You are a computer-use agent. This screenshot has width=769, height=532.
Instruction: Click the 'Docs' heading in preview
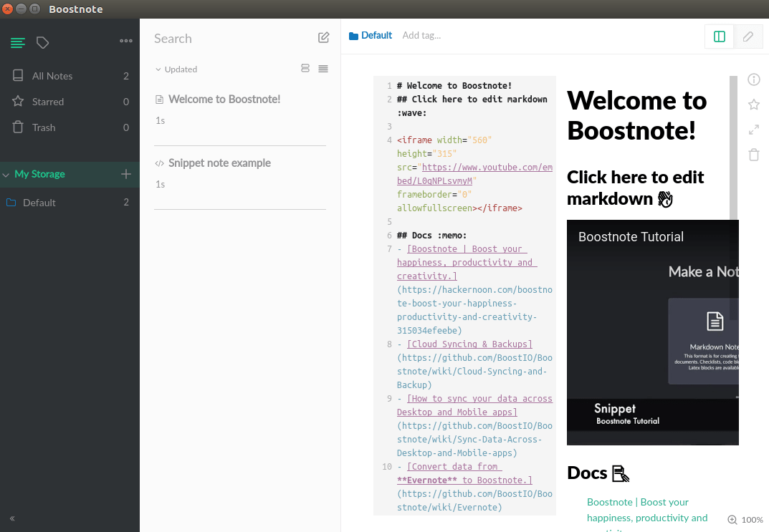pyautogui.click(x=598, y=473)
